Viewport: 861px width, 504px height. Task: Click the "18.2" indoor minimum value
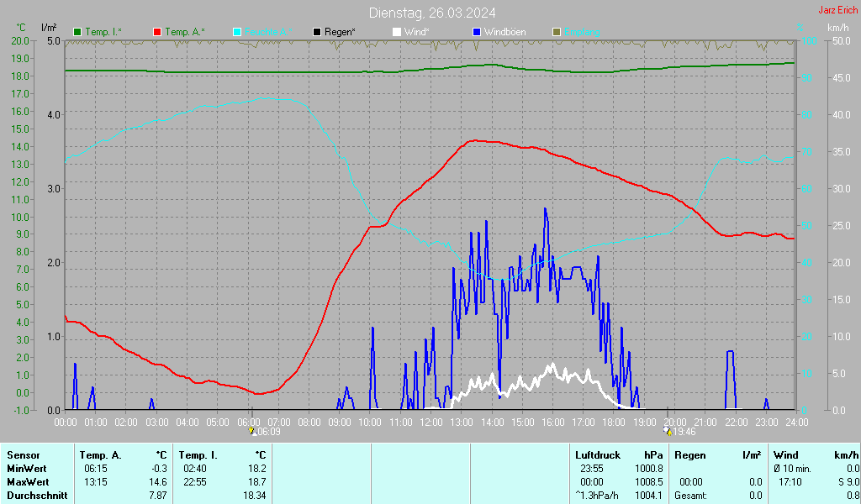[257, 469]
